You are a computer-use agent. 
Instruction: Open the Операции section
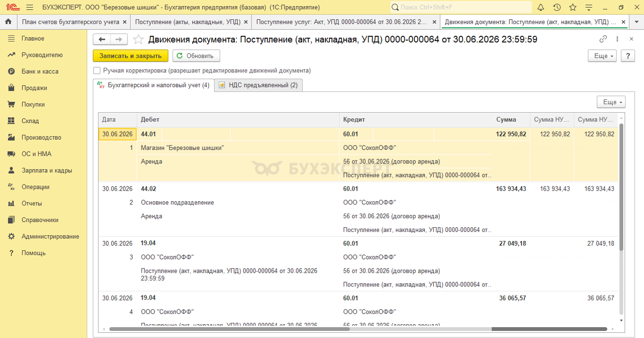(44, 187)
